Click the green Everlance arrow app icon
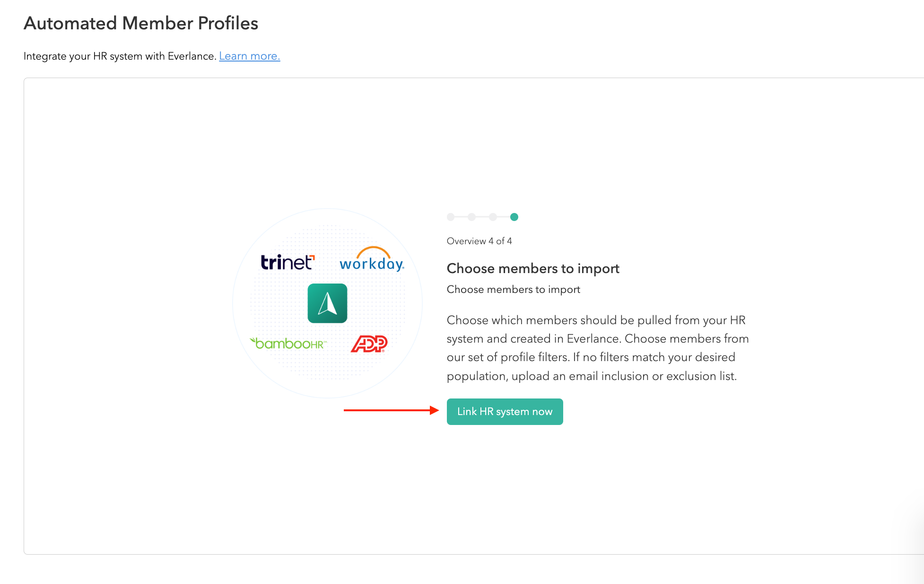 click(x=327, y=303)
